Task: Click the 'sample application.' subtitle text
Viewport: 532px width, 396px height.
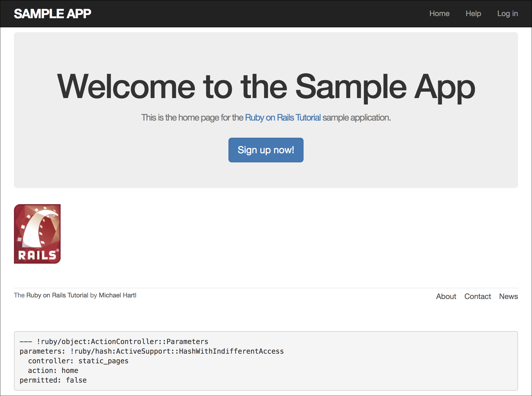Action: click(x=356, y=118)
